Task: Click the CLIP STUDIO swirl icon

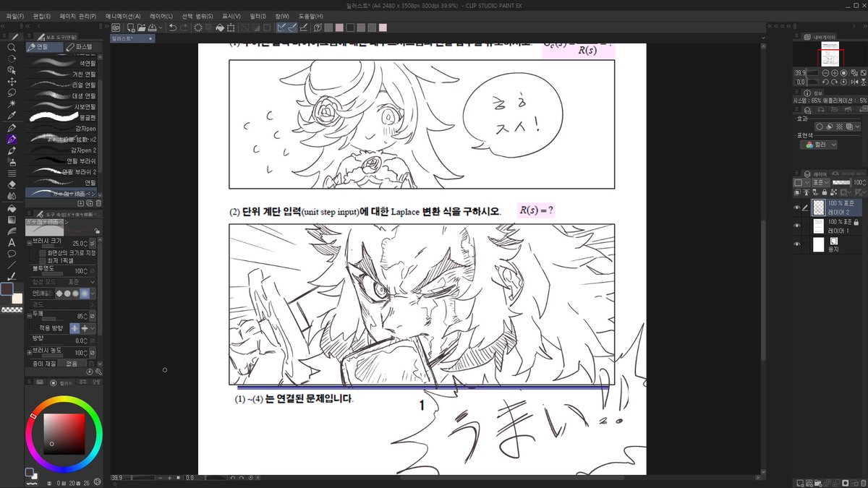Action: coord(115,27)
